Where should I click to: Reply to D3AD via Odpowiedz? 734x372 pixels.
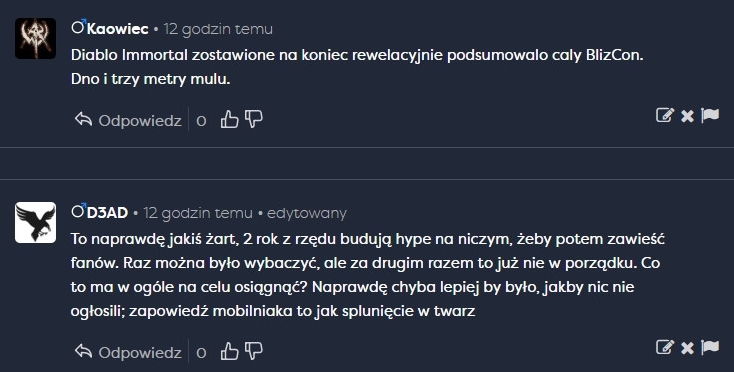click(128, 352)
